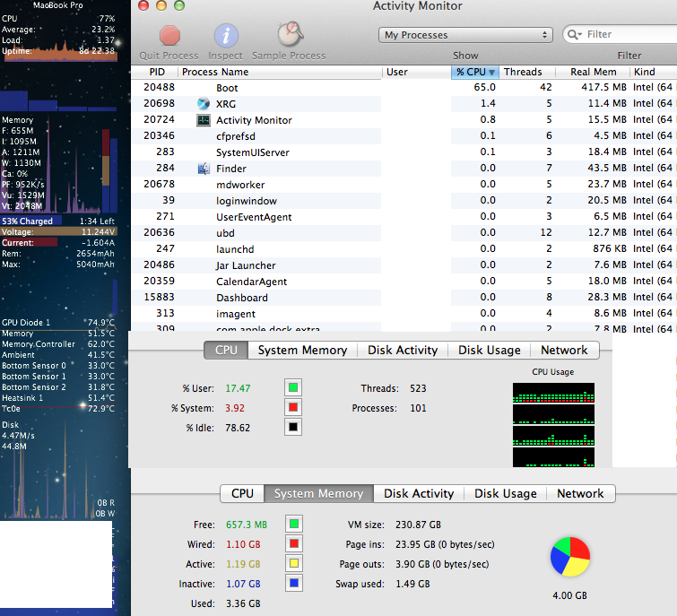Select the Boot process row
The image size is (677, 616).
point(404,88)
